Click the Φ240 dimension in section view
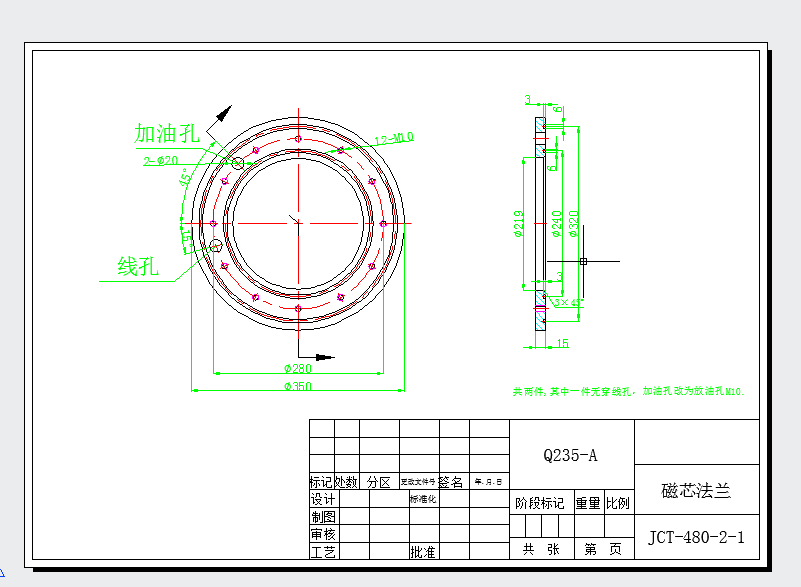The image size is (801, 587). click(x=557, y=224)
